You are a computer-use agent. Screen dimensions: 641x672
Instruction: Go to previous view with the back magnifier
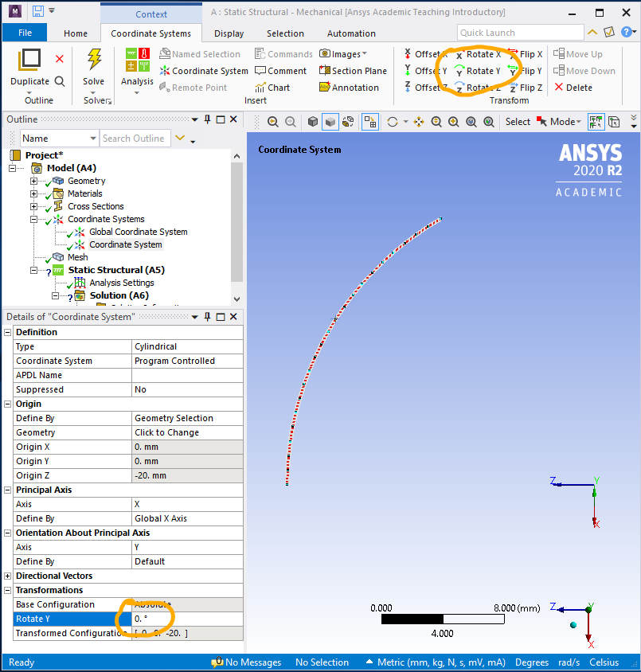[272, 122]
